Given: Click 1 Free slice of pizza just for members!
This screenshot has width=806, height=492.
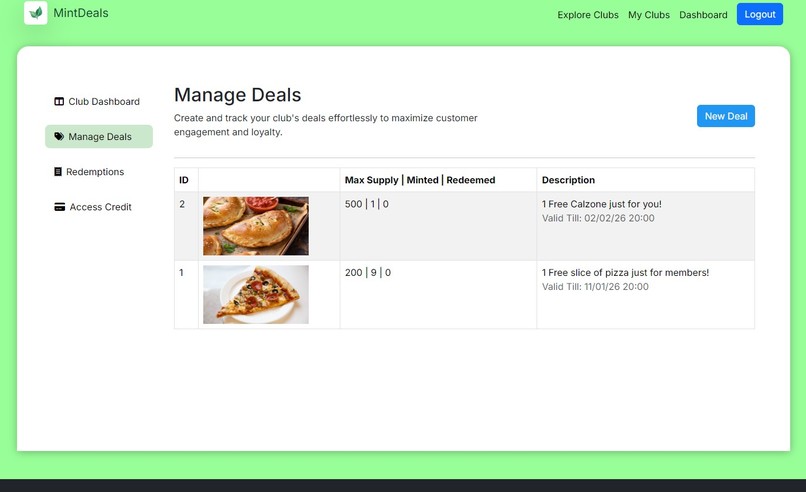Looking at the screenshot, I should (x=625, y=272).
